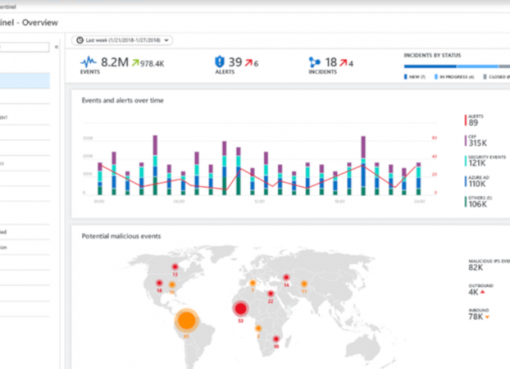Click the Security Events 121K legend entry

485,161
